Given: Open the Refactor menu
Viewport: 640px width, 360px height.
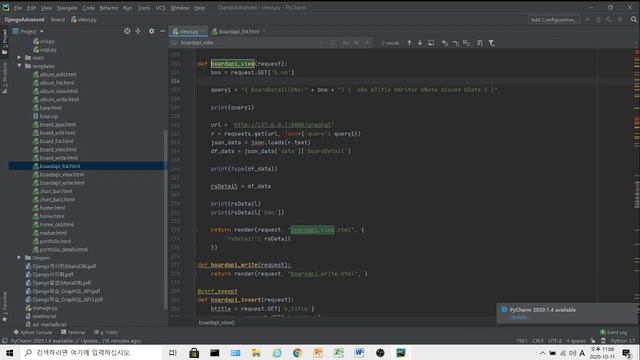Looking at the screenshot, I should (x=109, y=8).
